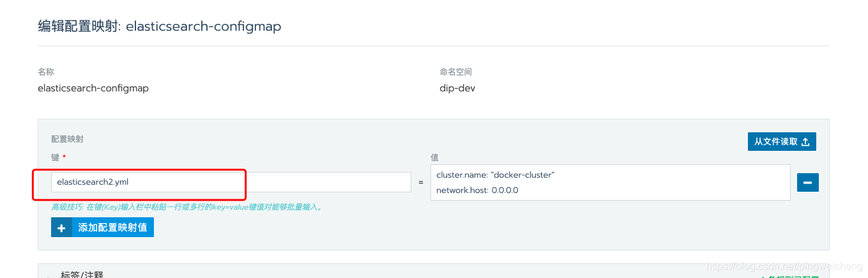Image resolution: width=868 pixels, height=278 pixels.
Task: Click the name value elasticsearch-configmap
Action: 93,88
